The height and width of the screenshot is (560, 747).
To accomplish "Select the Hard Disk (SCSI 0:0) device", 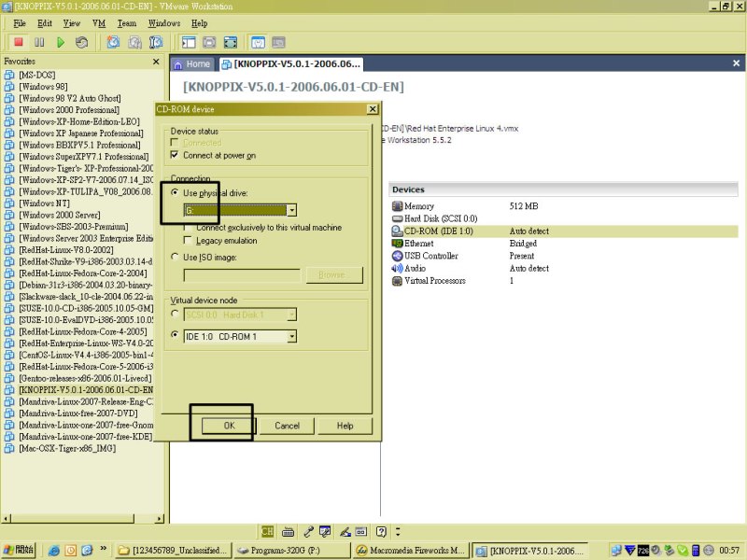I will [564, 218].
